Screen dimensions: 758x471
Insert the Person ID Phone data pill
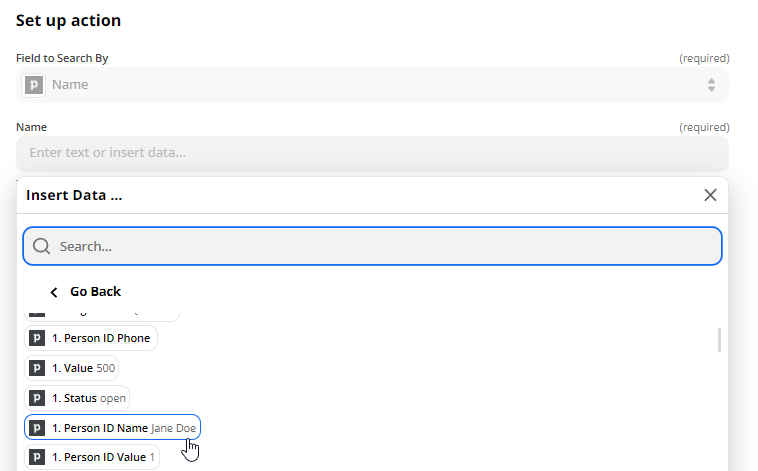point(91,338)
